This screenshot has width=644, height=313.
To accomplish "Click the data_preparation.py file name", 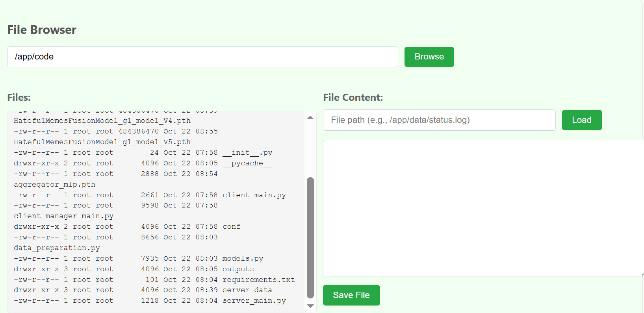I will tap(57, 248).
